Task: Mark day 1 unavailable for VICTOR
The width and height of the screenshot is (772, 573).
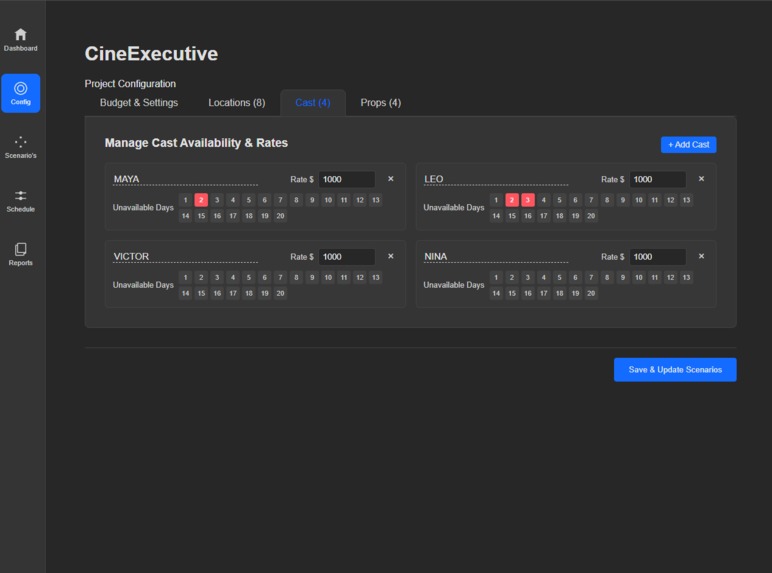Action: click(185, 277)
